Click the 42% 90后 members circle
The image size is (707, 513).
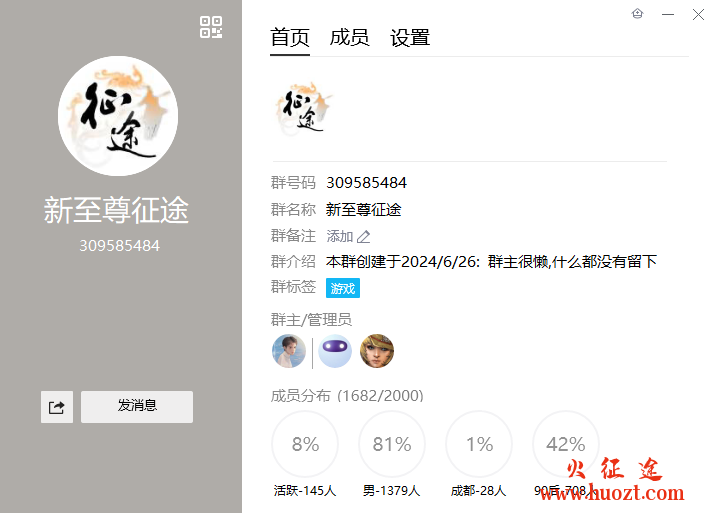[566, 444]
